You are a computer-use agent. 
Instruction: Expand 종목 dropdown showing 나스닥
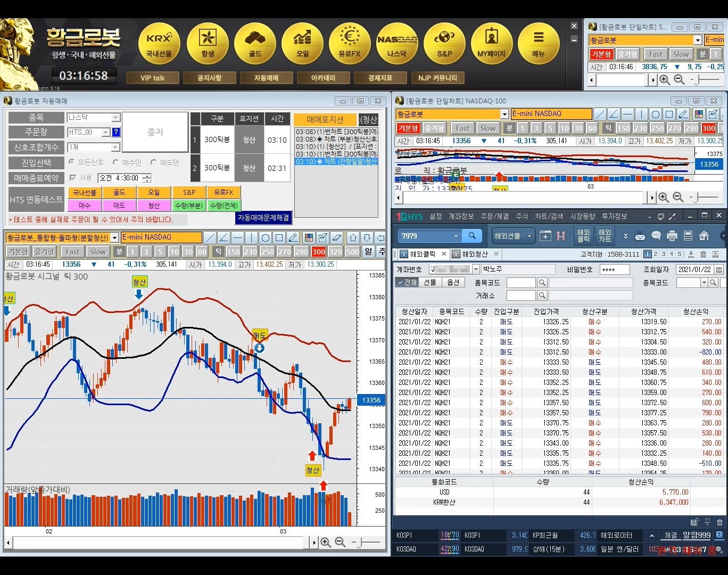coord(115,118)
